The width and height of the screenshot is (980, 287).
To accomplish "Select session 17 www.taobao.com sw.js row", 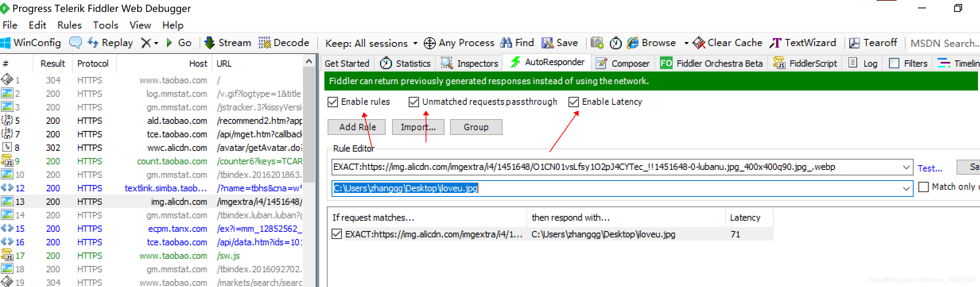I will pyautogui.click(x=151, y=256).
